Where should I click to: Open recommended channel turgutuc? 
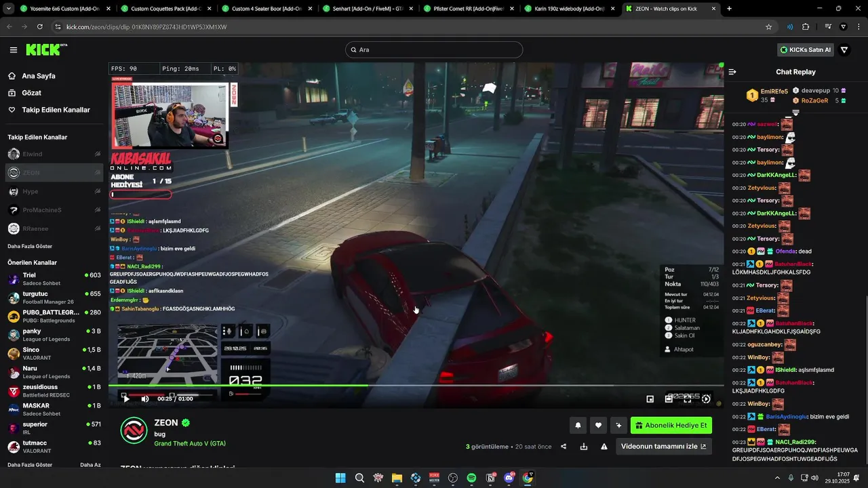54,297
